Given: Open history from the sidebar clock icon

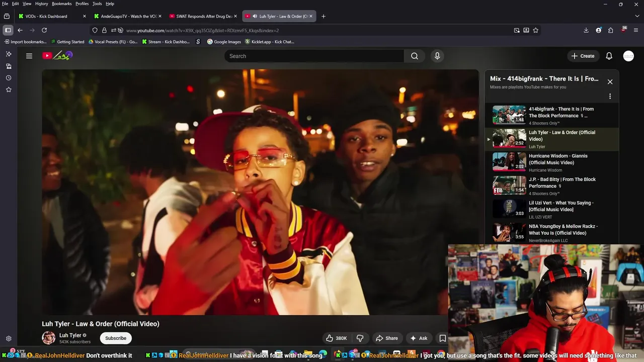Looking at the screenshot, I should 9,78.
